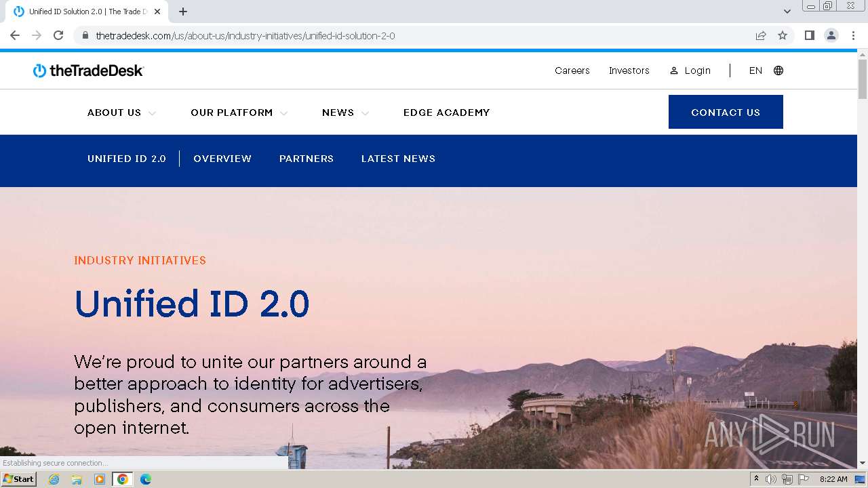
Task: Select the EN language option
Action: click(x=755, y=70)
